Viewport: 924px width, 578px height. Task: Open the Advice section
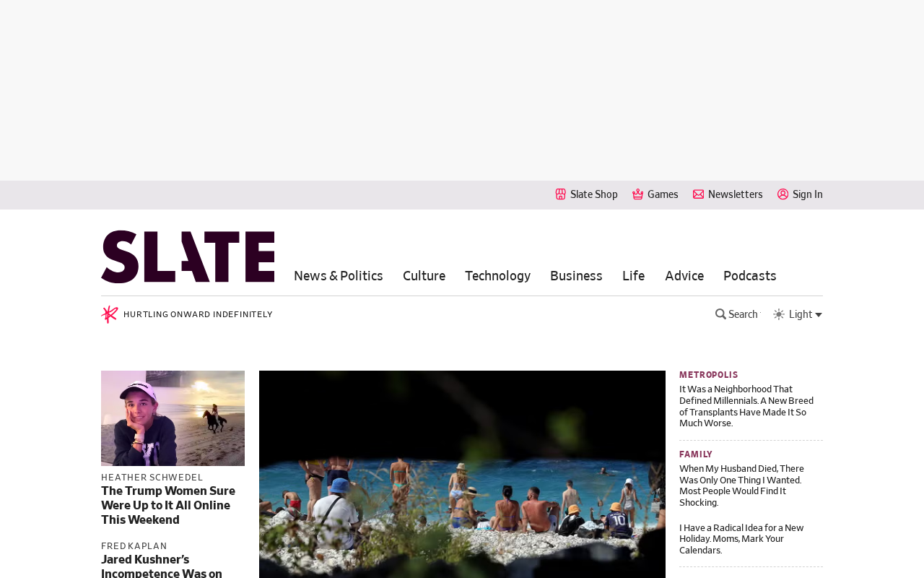tap(684, 276)
